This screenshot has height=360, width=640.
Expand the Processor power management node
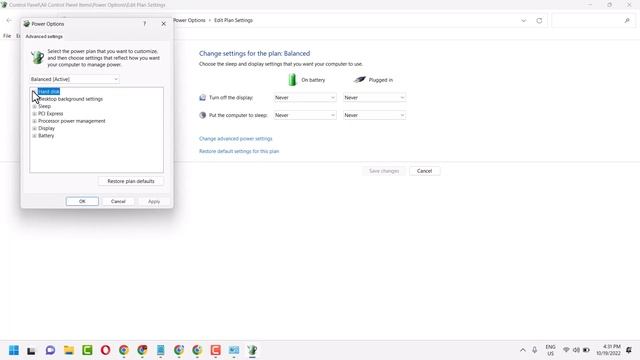(x=34, y=121)
